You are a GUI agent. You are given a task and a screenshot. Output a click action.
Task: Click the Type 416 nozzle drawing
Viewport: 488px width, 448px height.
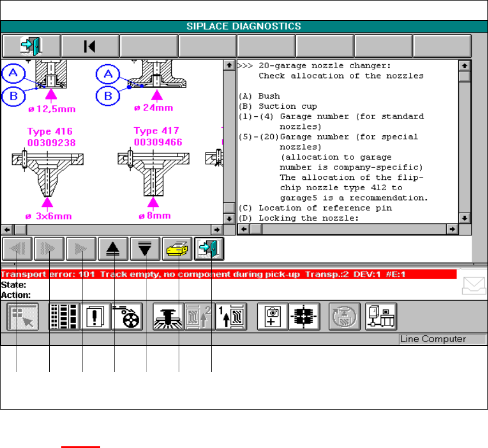click(x=48, y=174)
